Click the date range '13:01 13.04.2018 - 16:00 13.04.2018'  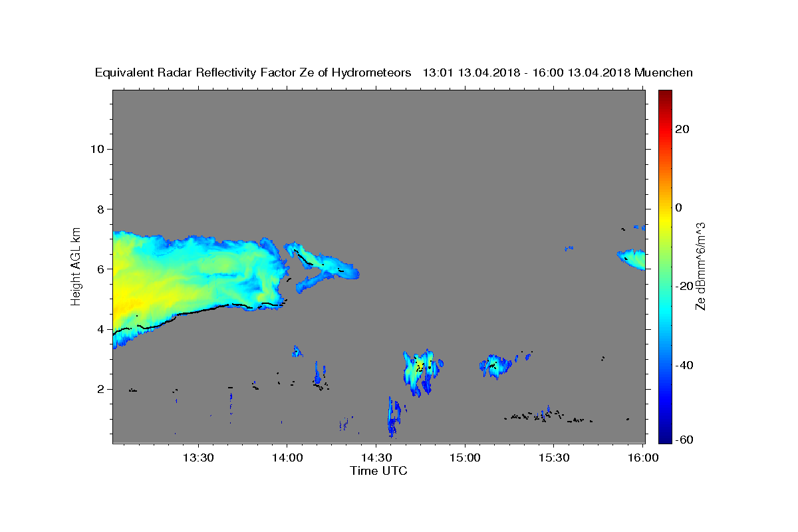(x=527, y=72)
